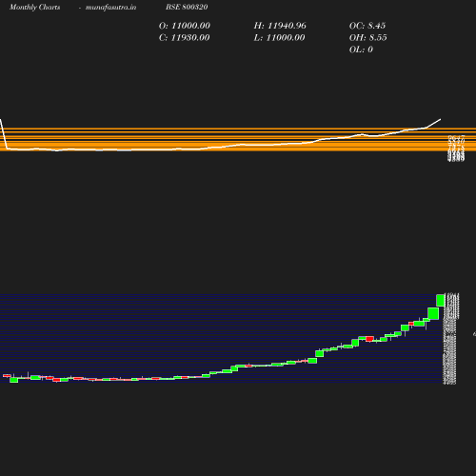Image resolution: width=476 pixels, height=476 pixels.
Task: Select the red candle after the mid-chart rally
Action: pyautogui.click(x=369, y=339)
